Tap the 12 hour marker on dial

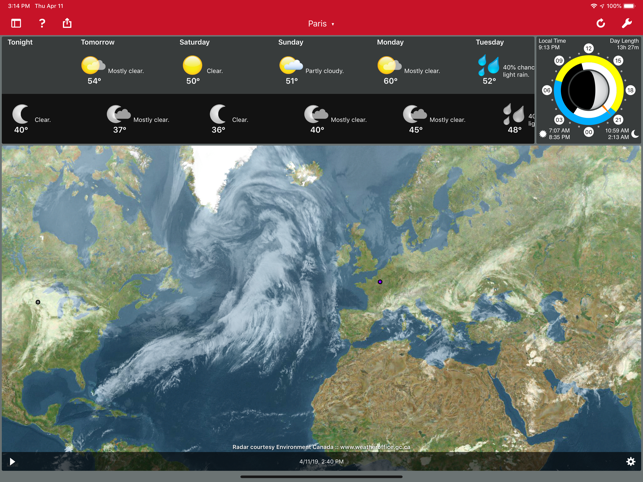point(588,48)
